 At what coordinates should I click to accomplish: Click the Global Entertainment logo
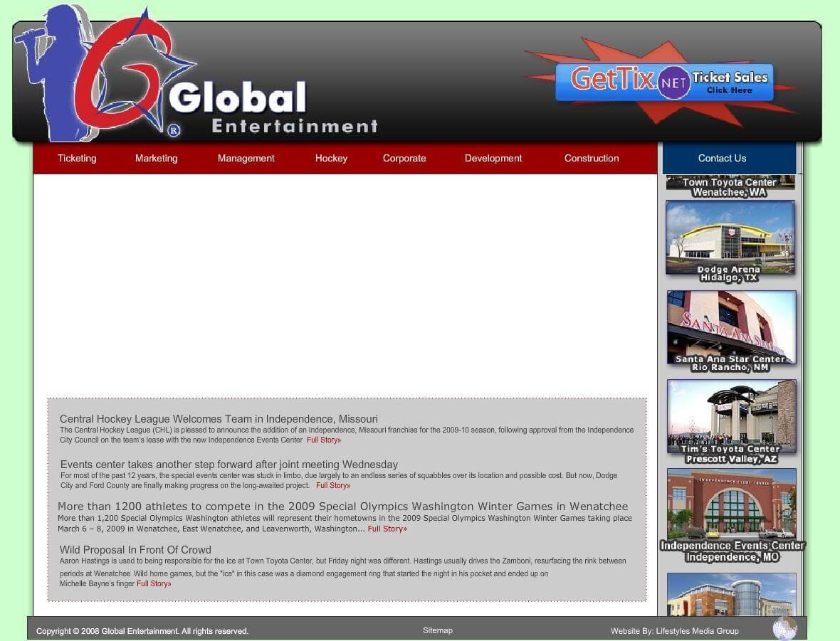[196, 75]
